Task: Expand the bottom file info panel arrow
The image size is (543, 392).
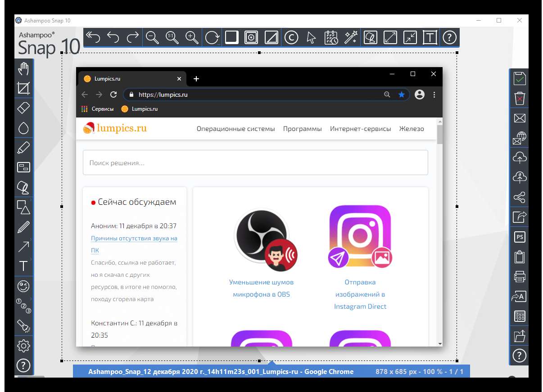Action: click(271, 362)
